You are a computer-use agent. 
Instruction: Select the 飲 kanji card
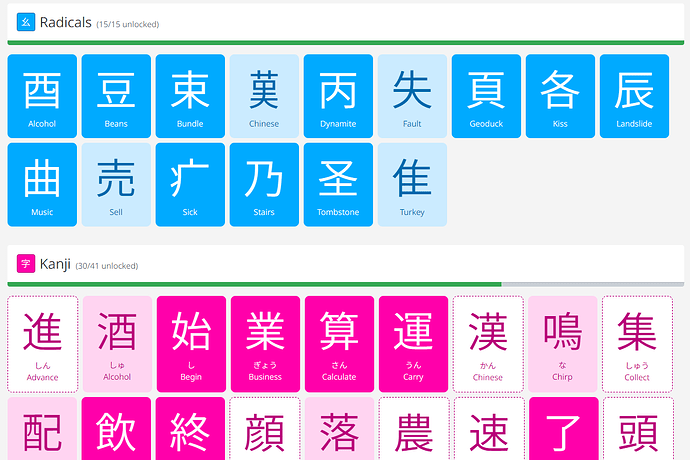click(x=116, y=428)
